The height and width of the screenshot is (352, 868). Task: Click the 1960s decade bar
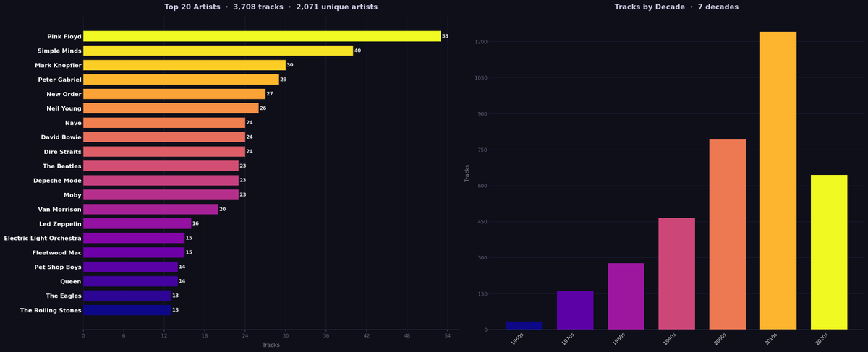524,325
